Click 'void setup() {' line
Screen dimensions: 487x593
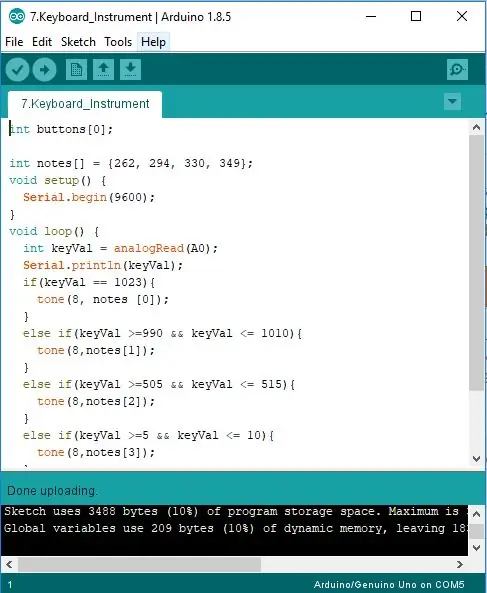(x=57, y=180)
